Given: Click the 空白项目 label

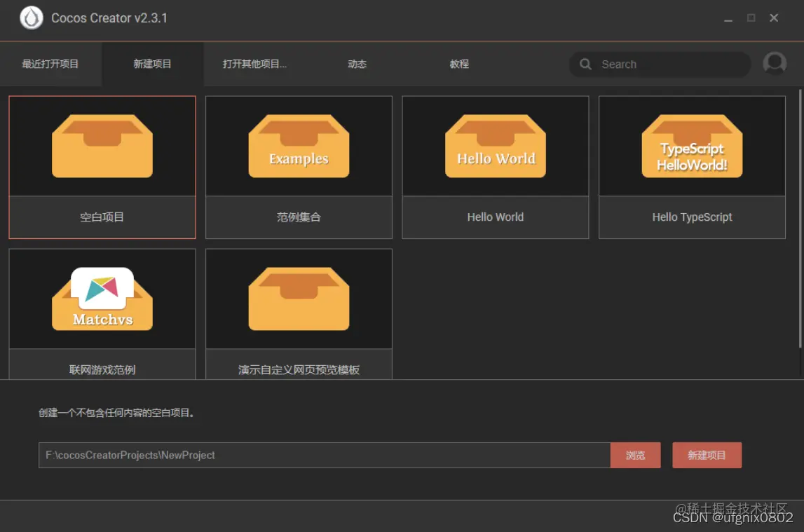Looking at the screenshot, I should pos(102,217).
